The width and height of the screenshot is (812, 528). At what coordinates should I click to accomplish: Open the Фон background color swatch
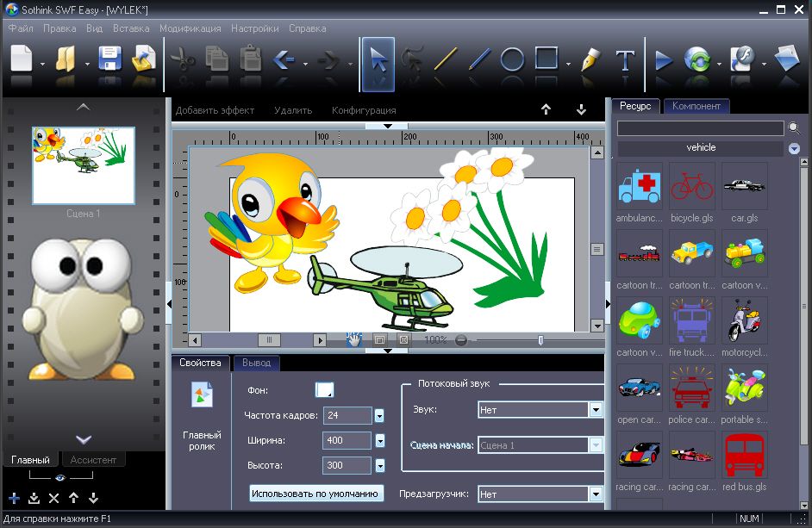coord(324,390)
